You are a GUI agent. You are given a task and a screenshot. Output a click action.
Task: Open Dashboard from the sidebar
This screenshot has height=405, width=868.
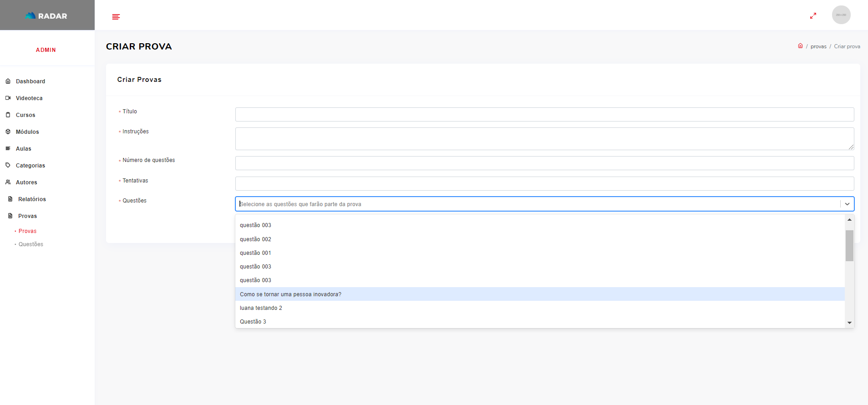coord(30,81)
